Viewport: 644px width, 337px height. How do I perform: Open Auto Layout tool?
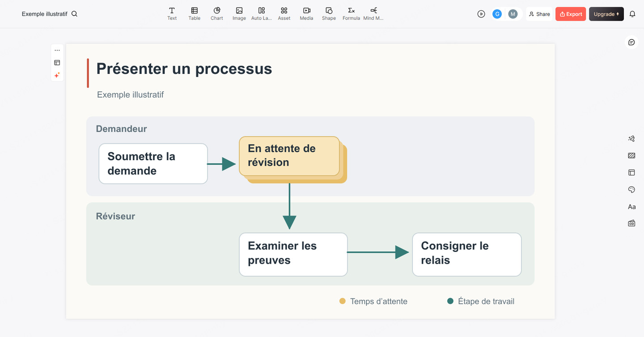click(x=262, y=13)
